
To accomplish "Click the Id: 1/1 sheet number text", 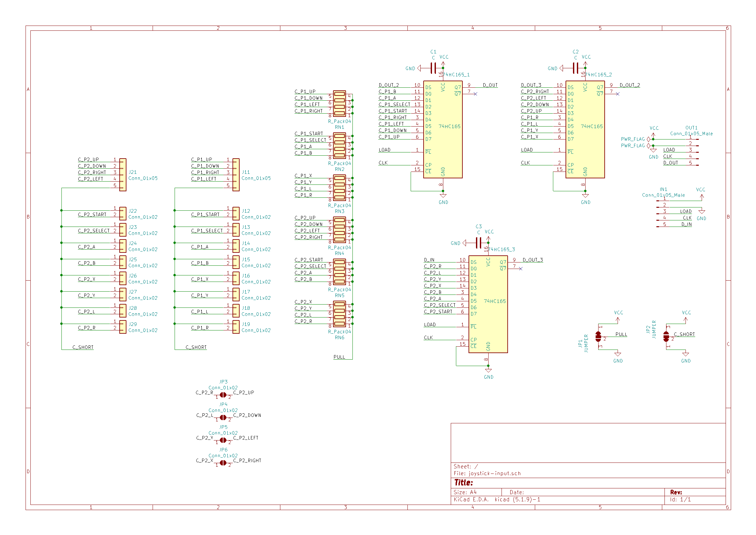I will pos(680,499).
